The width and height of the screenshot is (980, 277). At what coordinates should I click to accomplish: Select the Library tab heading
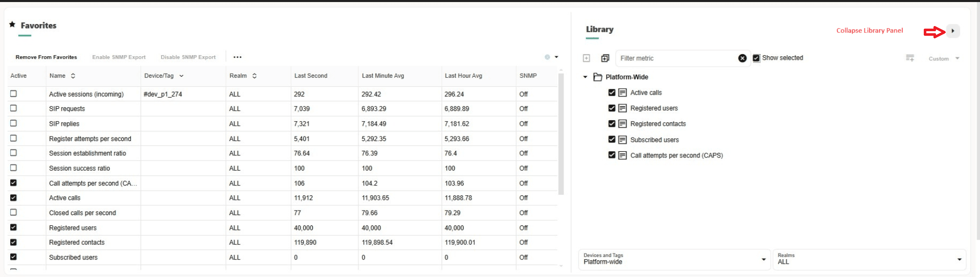click(x=600, y=30)
